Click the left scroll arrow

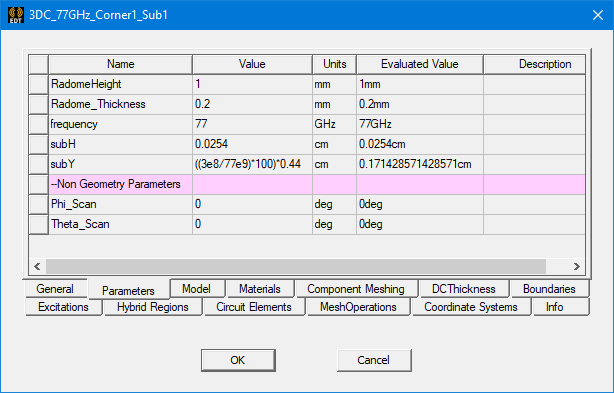(37, 267)
